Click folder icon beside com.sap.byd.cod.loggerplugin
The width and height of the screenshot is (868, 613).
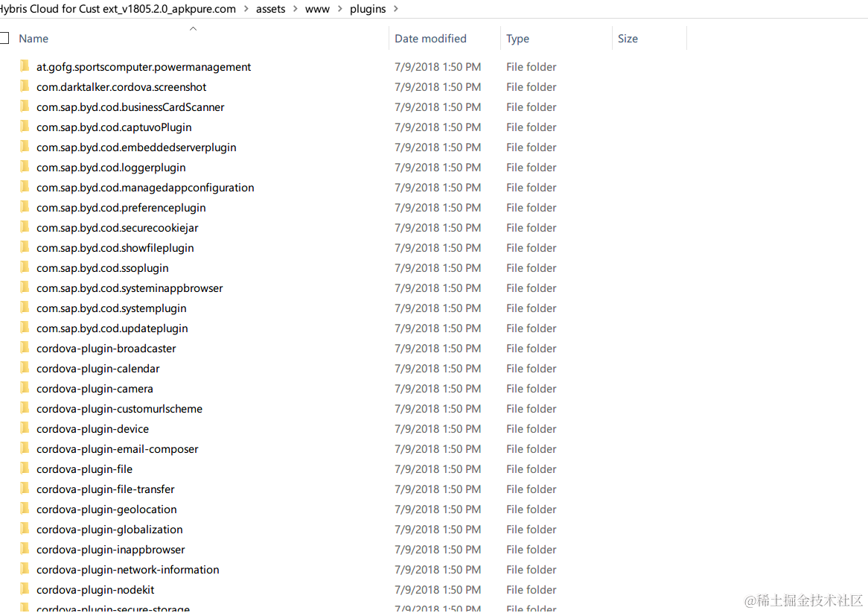click(x=25, y=167)
